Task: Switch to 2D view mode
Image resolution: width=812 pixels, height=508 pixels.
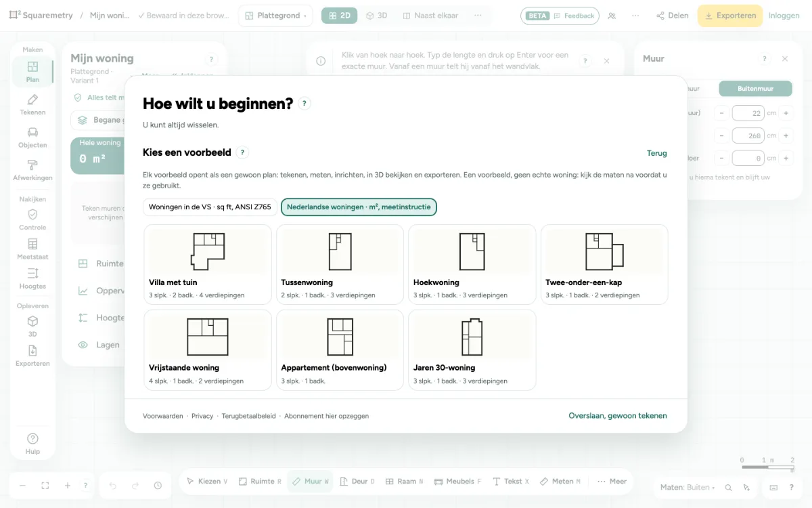Action: (x=340, y=16)
